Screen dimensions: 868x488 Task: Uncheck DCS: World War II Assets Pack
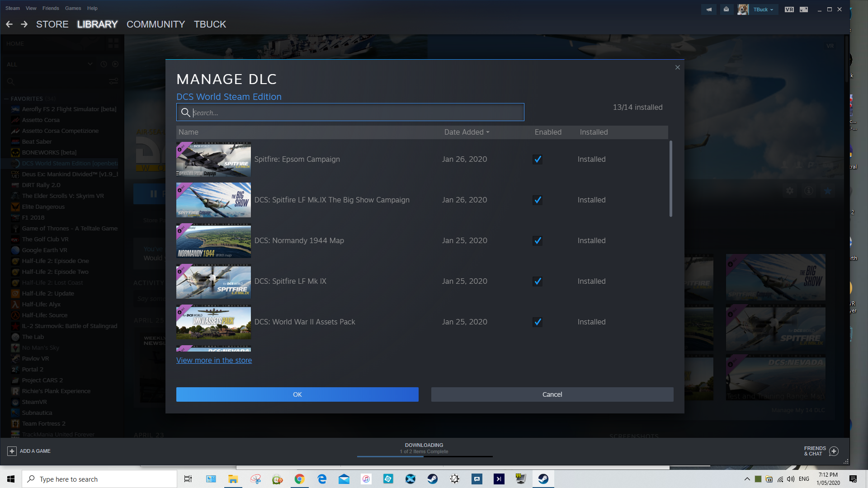538,322
